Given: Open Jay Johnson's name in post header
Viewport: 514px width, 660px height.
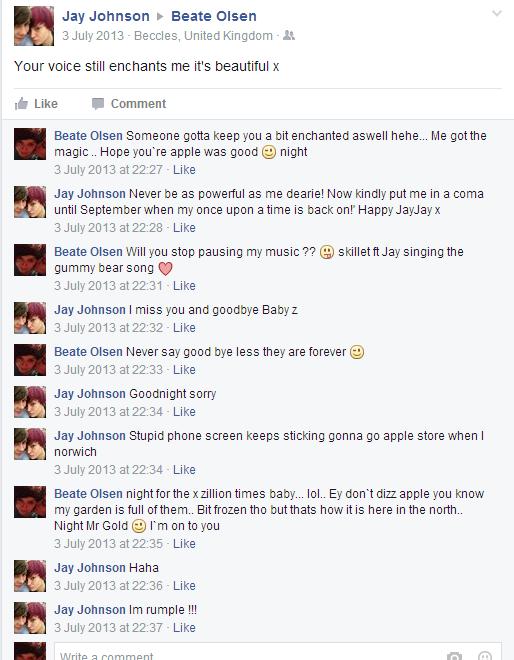Looking at the screenshot, I should 106,16.
